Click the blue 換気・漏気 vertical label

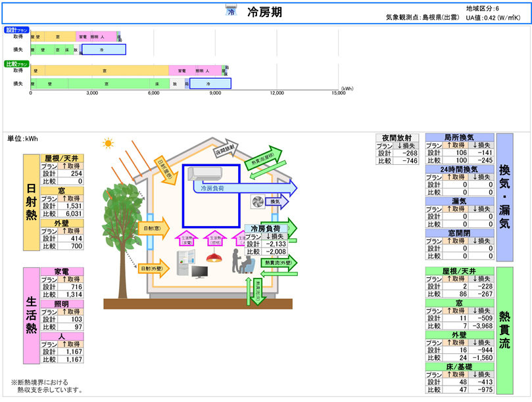[x=504, y=197]
